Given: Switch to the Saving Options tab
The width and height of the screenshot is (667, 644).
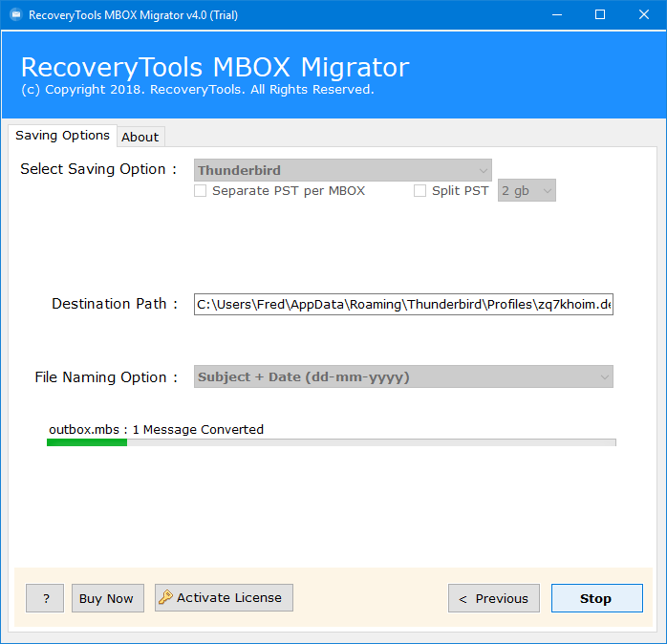Looking at the screenshot, I should [x=62, y=136].
